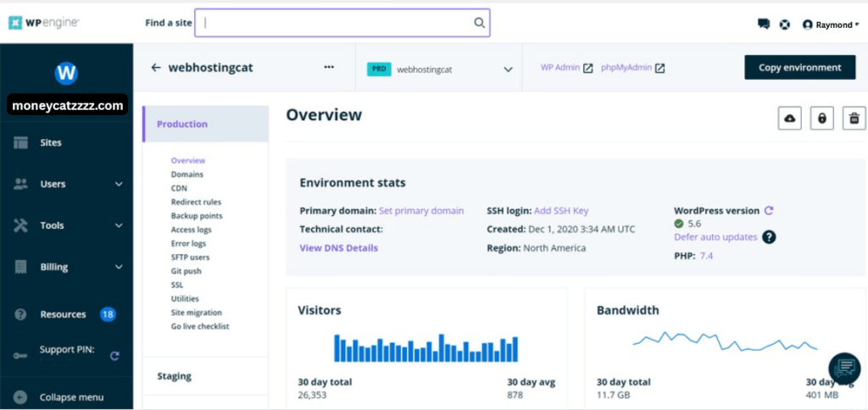Image resolution: width=868 pixels, height=410 pixels.
Task: Open Domains in the Production menu
Action: 187,175
